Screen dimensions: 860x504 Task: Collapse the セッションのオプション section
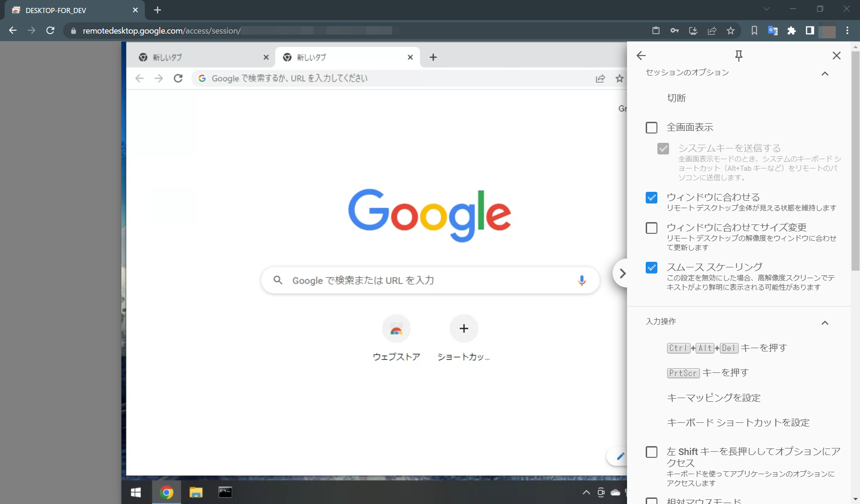(x=825, y=74)
